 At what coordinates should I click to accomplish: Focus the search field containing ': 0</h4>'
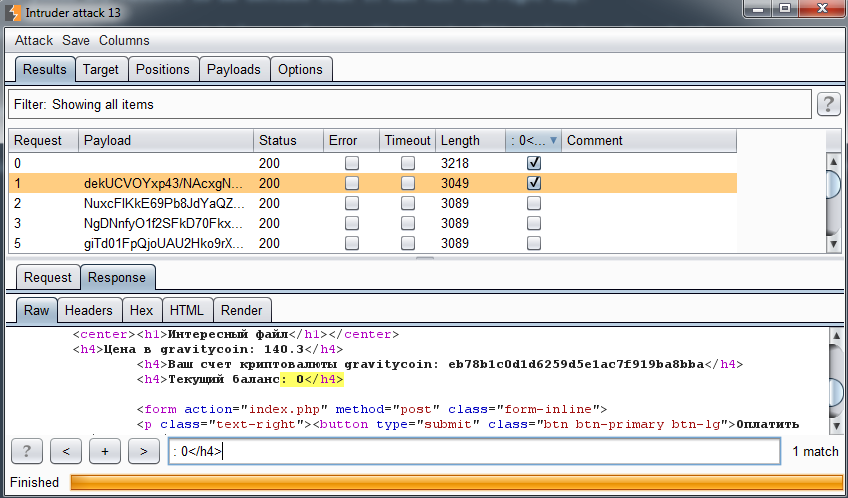pos(474,451)
